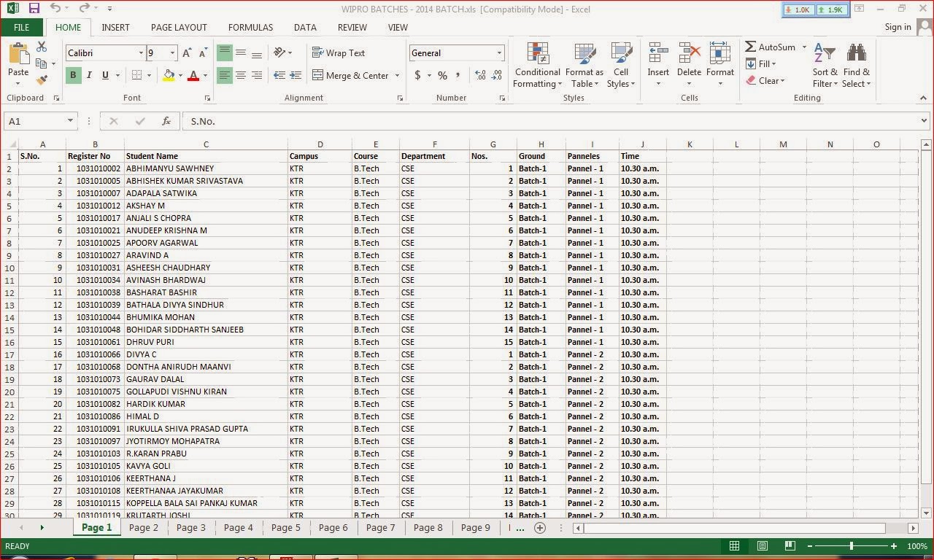Image resolution: width=934 pixels, height=560 pixels.
Task: Click the AutoSum sigma button
Action: tap(770, 47)
